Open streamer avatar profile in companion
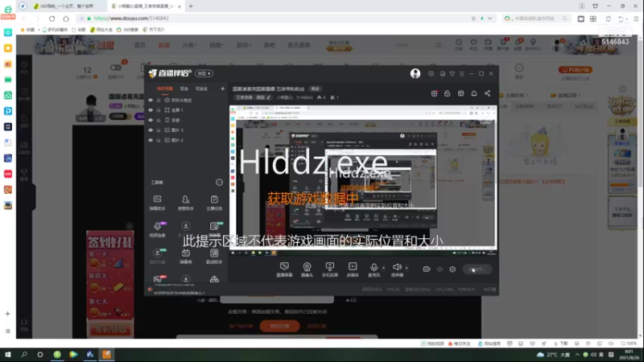This screenshot has width=644, height=362. click(x=415, y=73)
